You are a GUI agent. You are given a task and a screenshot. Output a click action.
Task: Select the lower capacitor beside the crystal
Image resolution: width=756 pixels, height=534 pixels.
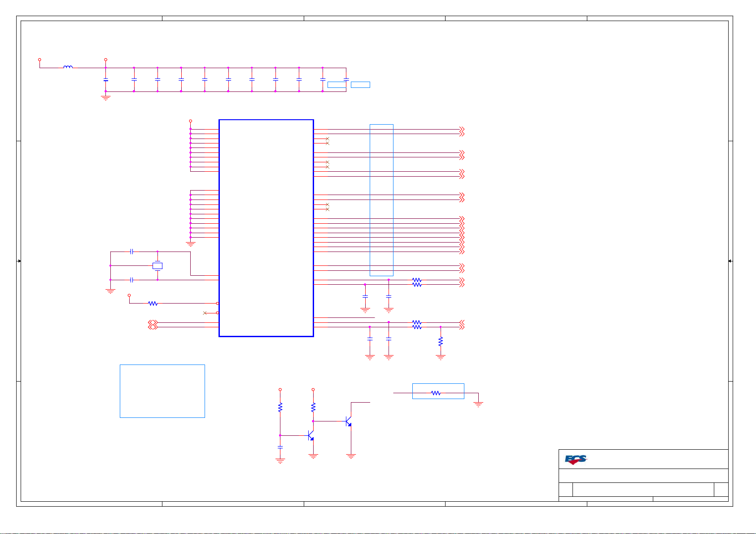tap(131, 280)
